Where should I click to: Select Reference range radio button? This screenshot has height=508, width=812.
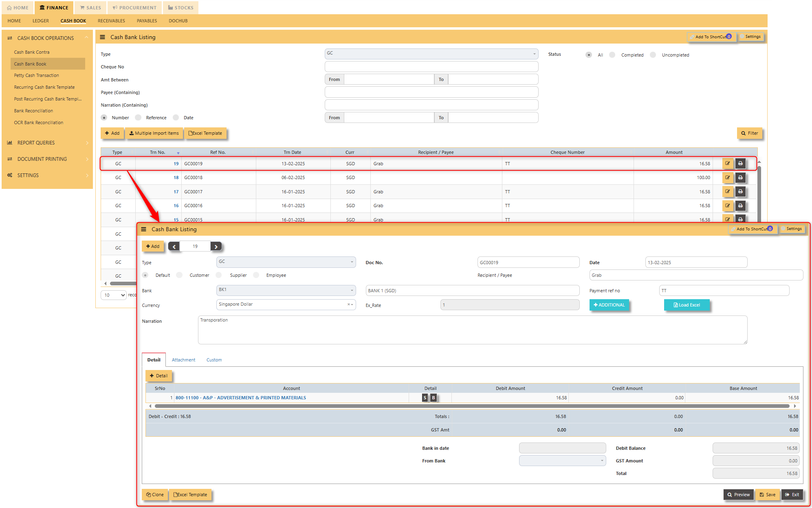point(139,118)
